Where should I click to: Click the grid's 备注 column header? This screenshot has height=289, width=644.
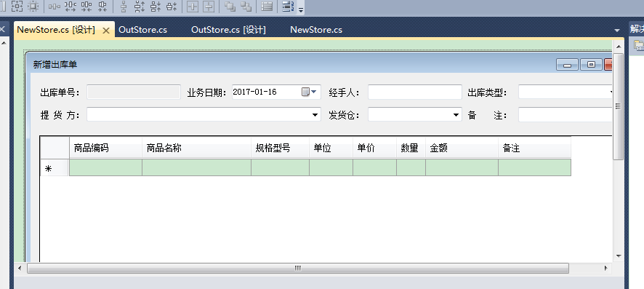pos(534,148)
